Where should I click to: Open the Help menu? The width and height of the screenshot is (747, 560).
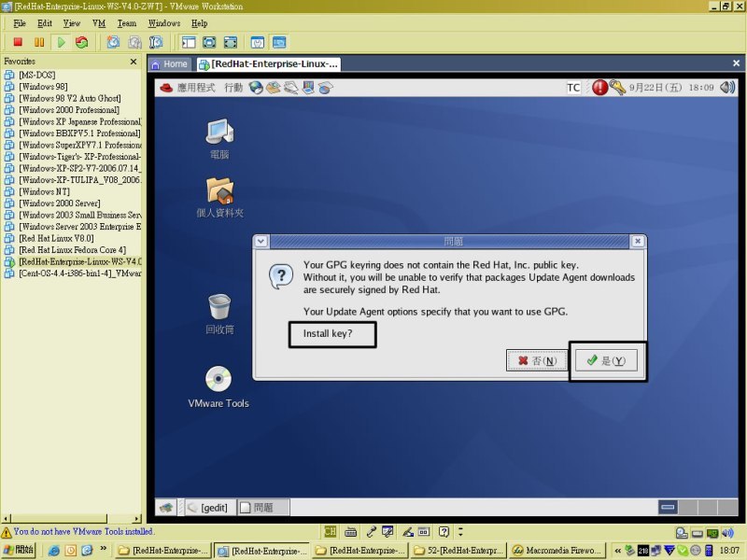coord(200,23)
